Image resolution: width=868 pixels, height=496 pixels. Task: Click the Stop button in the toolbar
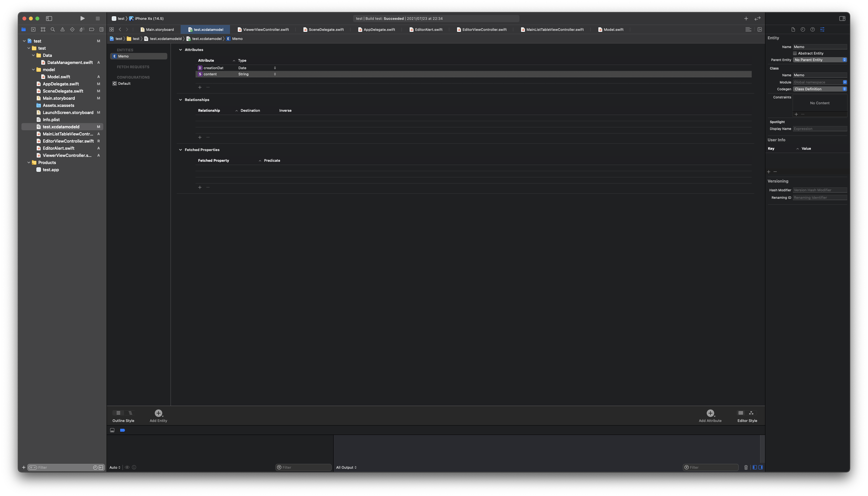click(x=98, y=19)
